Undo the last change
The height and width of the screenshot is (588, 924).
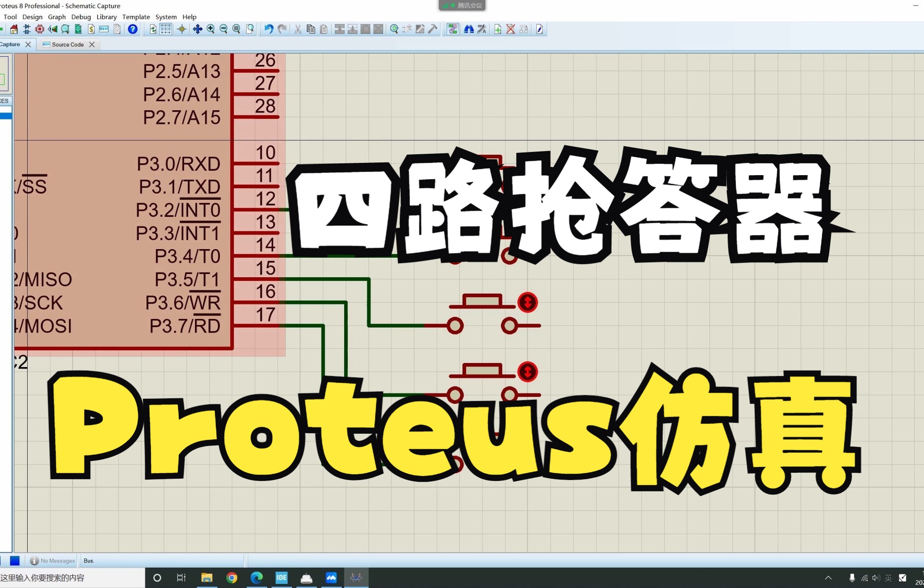tap(269, 29)
